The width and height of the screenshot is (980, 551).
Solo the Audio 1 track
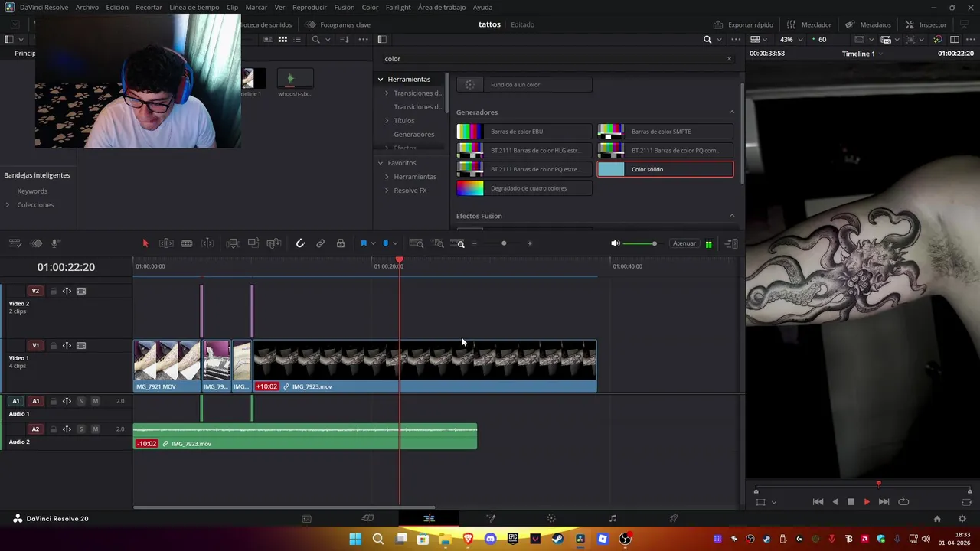(81, 401)
